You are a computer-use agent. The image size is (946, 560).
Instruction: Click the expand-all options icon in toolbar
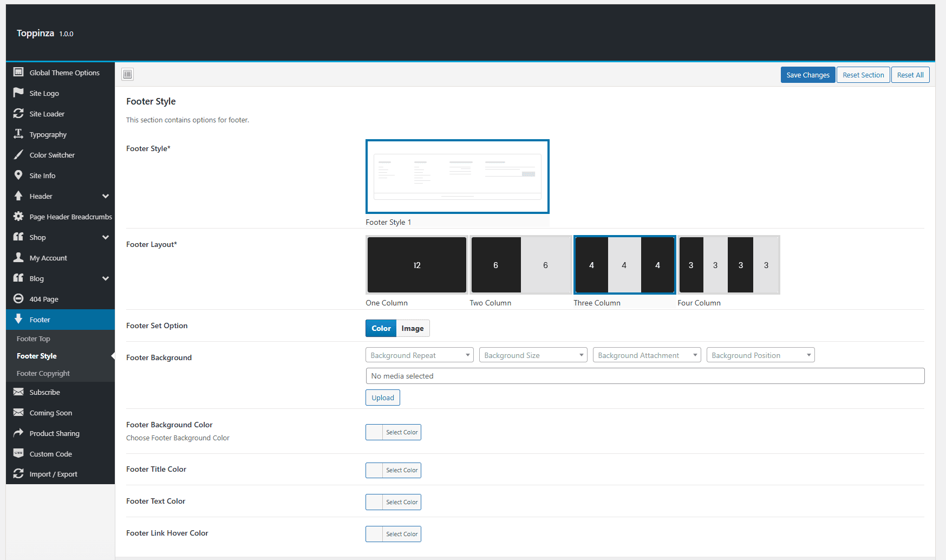point(128,74)
